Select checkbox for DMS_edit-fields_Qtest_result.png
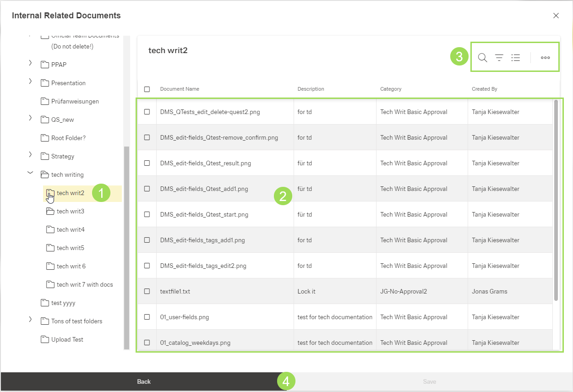 coord(147,163)
